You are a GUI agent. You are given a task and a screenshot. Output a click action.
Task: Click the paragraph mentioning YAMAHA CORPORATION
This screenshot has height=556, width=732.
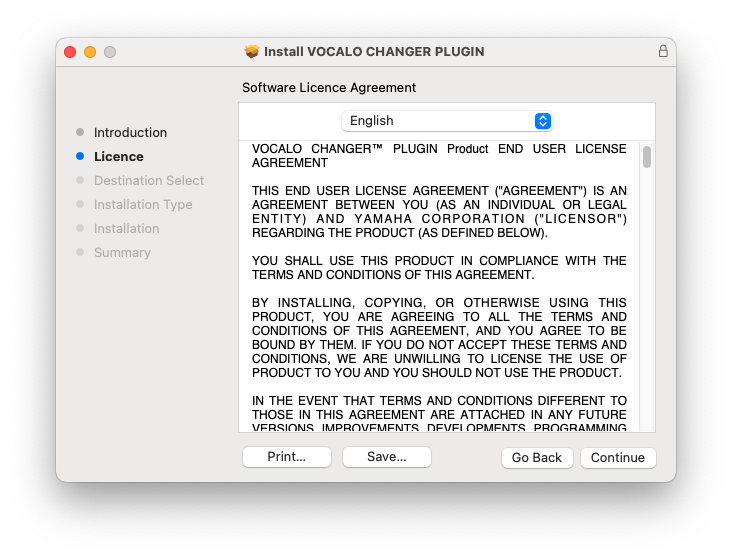[x=439, y=211]
